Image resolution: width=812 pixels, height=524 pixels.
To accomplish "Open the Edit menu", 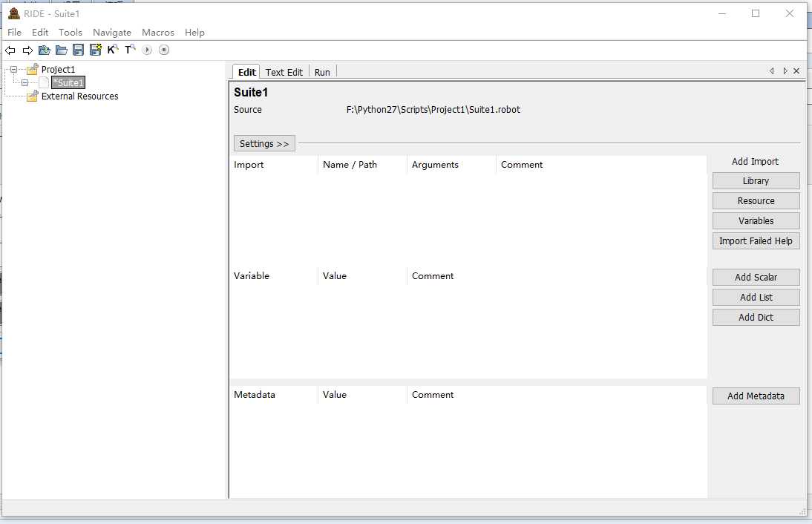I will (40, 32).
